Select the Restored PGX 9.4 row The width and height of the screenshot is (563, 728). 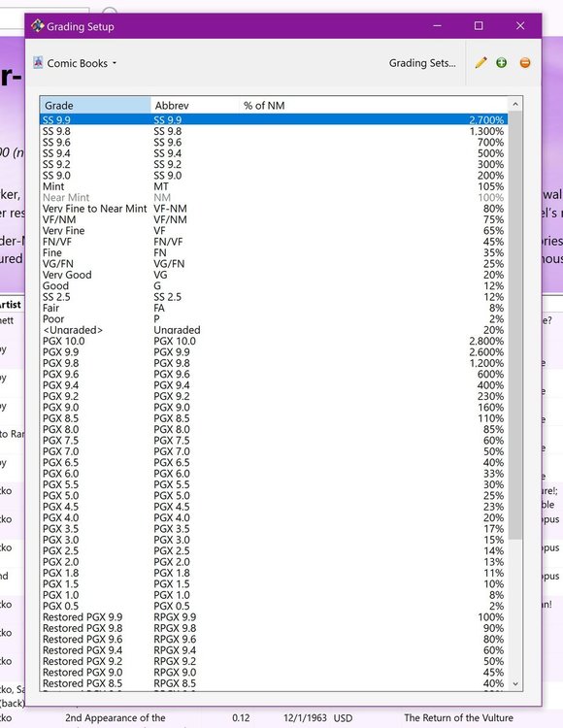coord(274,650)
